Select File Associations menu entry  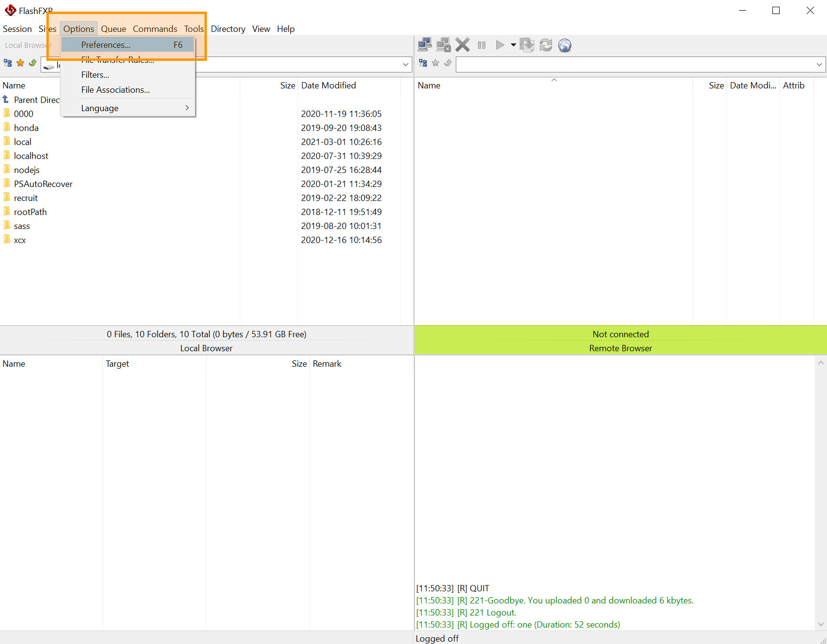[116, 90]
